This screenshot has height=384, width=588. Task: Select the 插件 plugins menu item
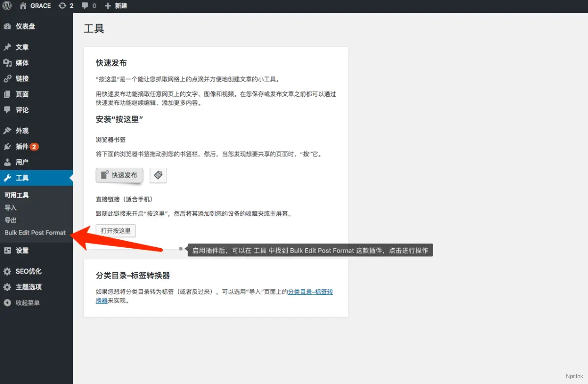coord(22,147)
